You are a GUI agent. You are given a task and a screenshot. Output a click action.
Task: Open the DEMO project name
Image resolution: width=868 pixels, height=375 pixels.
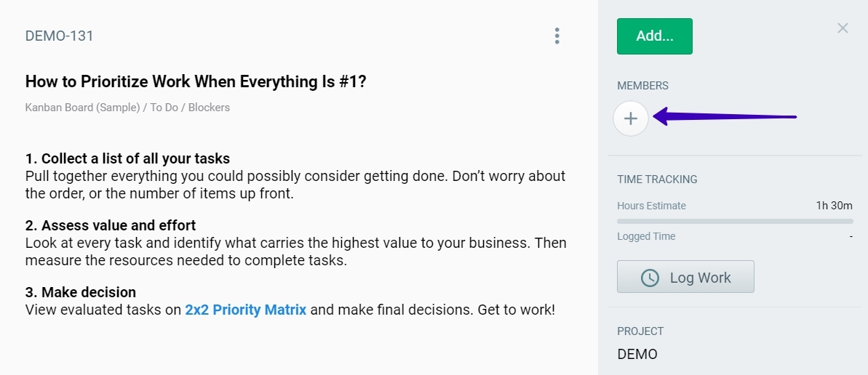[637, 355]
